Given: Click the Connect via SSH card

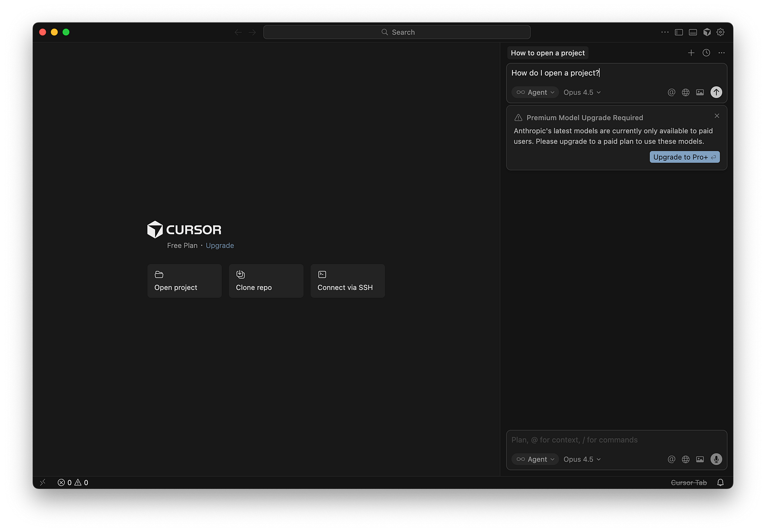Looking at the screenshot, I should click(x=348, y=281).
